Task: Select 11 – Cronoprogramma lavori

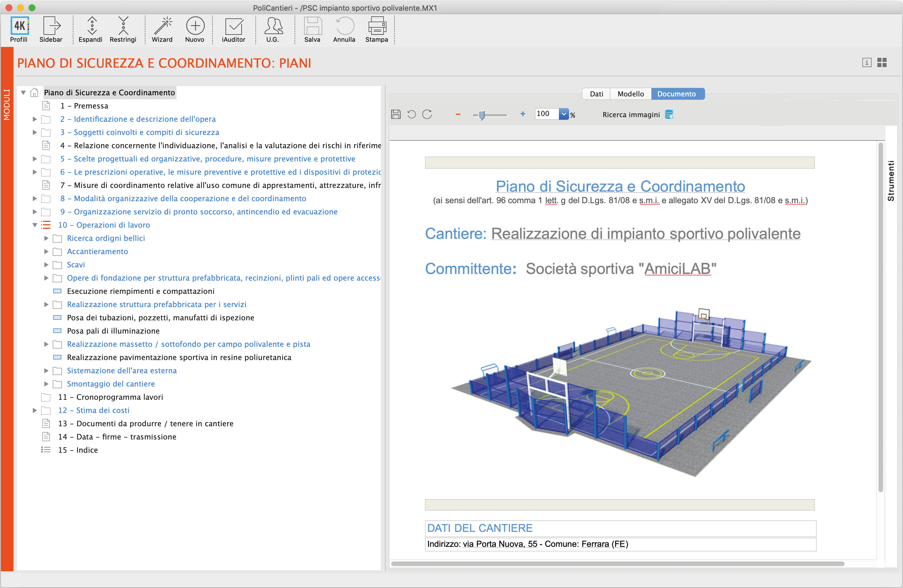Action: pos(110,397)
